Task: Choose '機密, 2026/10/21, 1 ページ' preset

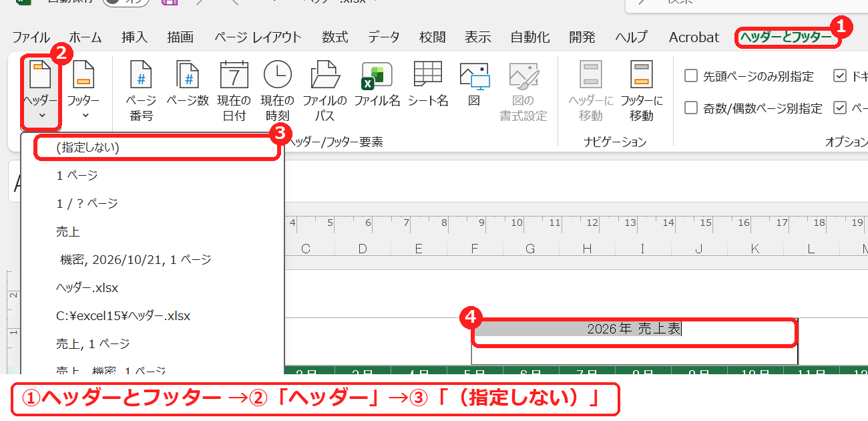Action: (x=153, y=259)
